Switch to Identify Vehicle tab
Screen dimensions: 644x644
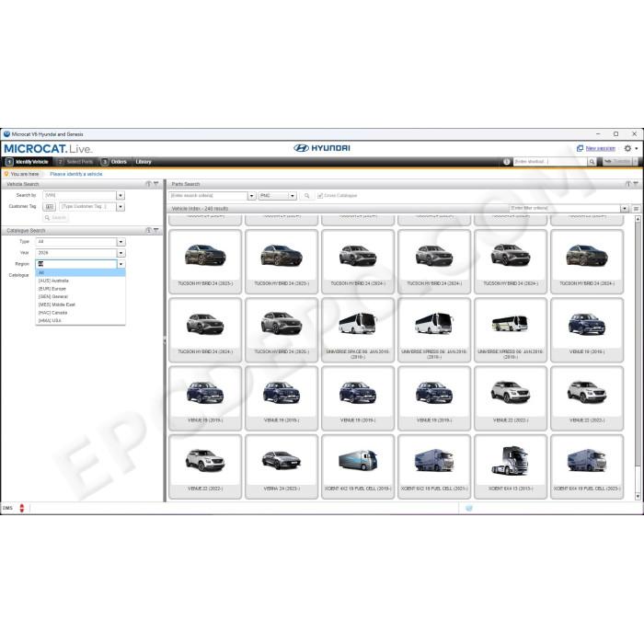27,162
